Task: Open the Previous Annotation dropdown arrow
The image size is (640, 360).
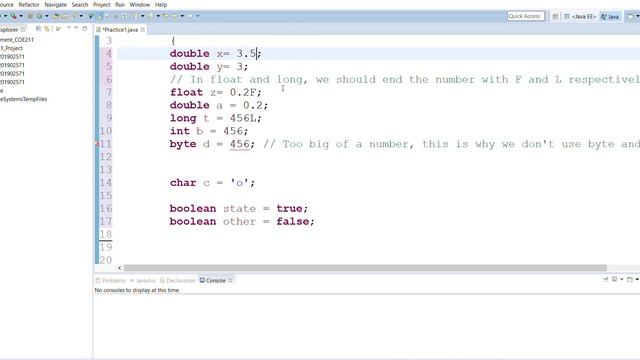Action: [x=158, y=16]
